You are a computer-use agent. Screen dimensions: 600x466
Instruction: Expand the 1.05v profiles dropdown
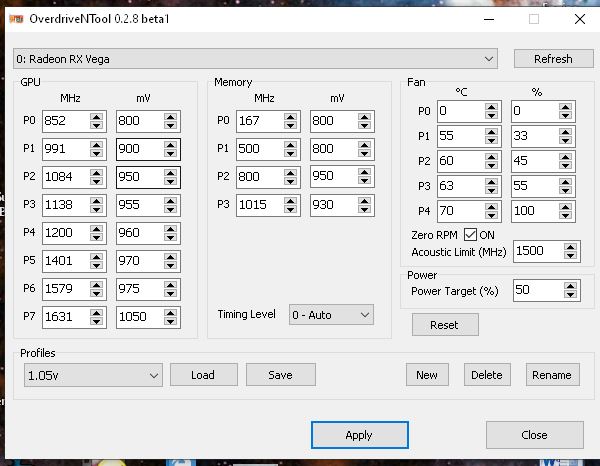tap(93, 375)
